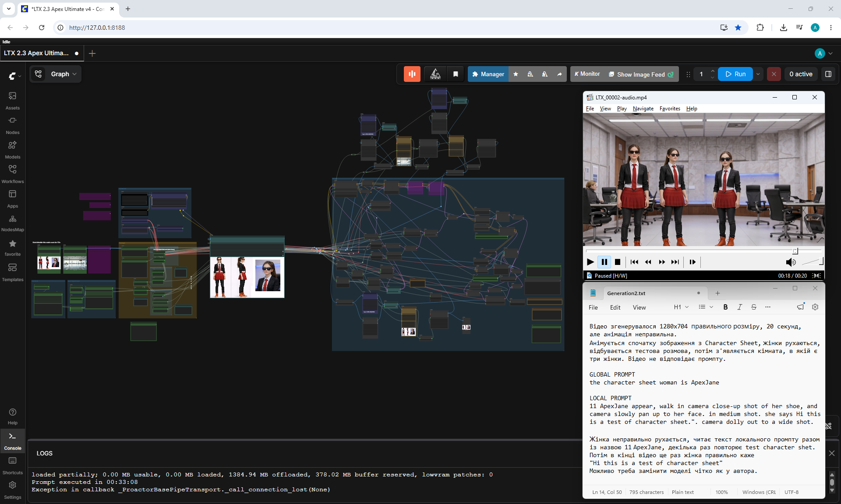The height and width of the screenshot is (504, 841).
Task: Expand the Run options dropdown
Action: tap(758, 74)
